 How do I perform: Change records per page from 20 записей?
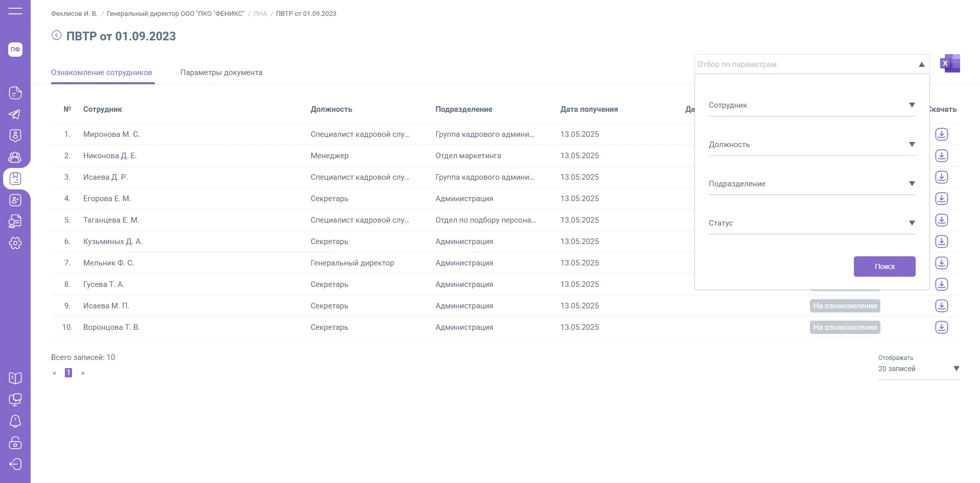[x=918, y=369]
